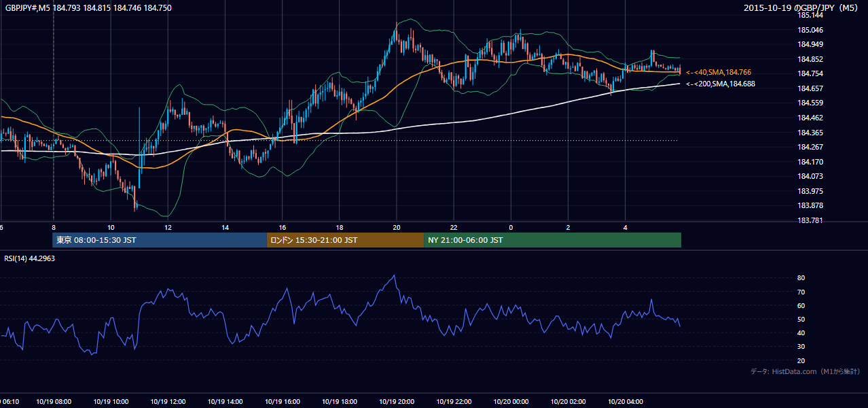Click the 10/20 02:00 date label

[567, 402]
